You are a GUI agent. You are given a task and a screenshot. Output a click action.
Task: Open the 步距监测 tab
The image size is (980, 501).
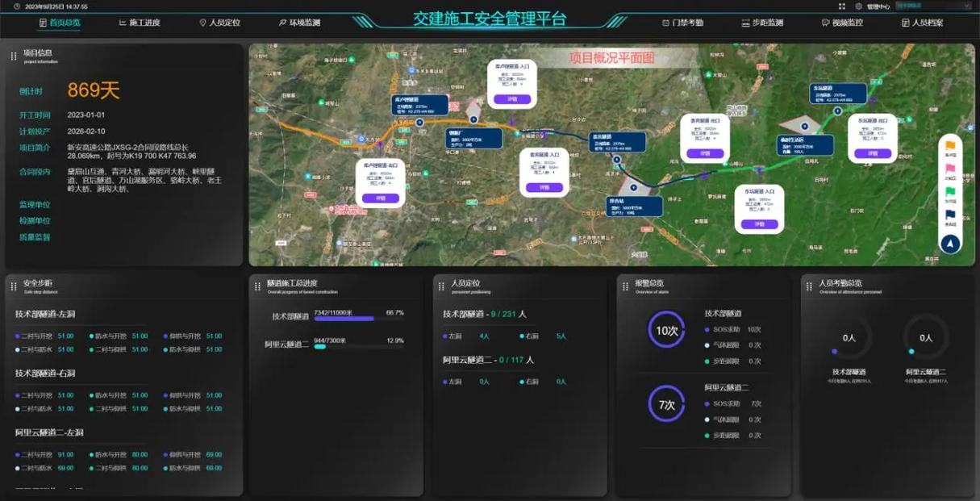(x=762, y=23)
